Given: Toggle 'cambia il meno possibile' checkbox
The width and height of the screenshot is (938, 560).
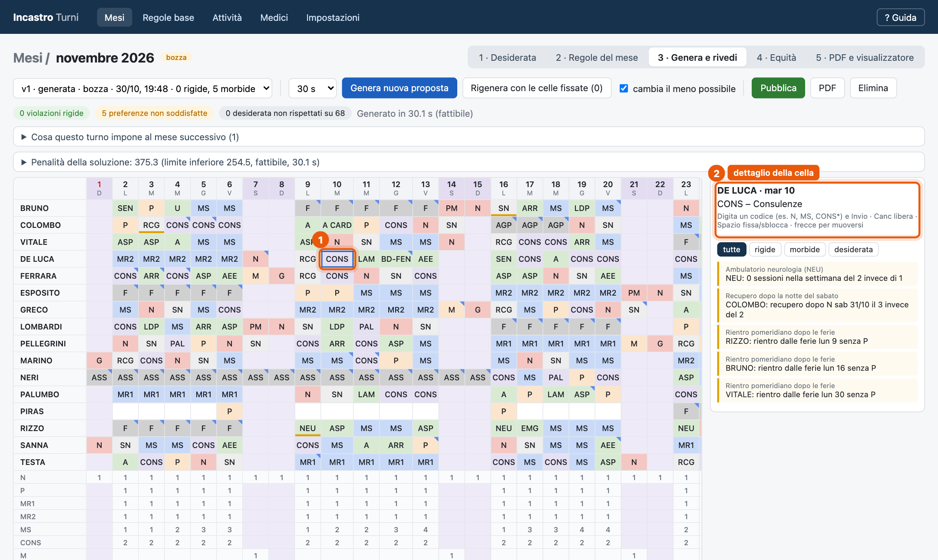Looking at the screenshot, I should point(624,88).
